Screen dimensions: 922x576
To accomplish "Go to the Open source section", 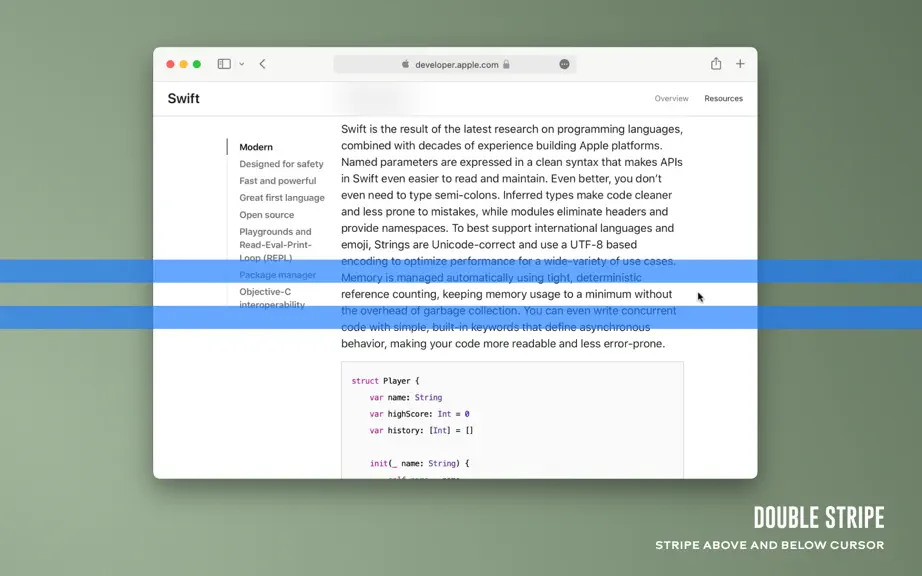I will tap(266, 215).
